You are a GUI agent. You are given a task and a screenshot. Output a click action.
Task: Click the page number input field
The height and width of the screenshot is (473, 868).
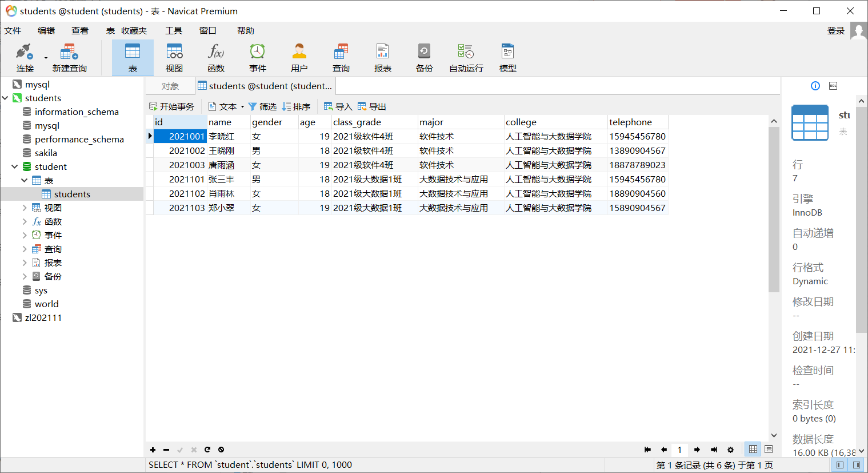click(x=680, y=450)
